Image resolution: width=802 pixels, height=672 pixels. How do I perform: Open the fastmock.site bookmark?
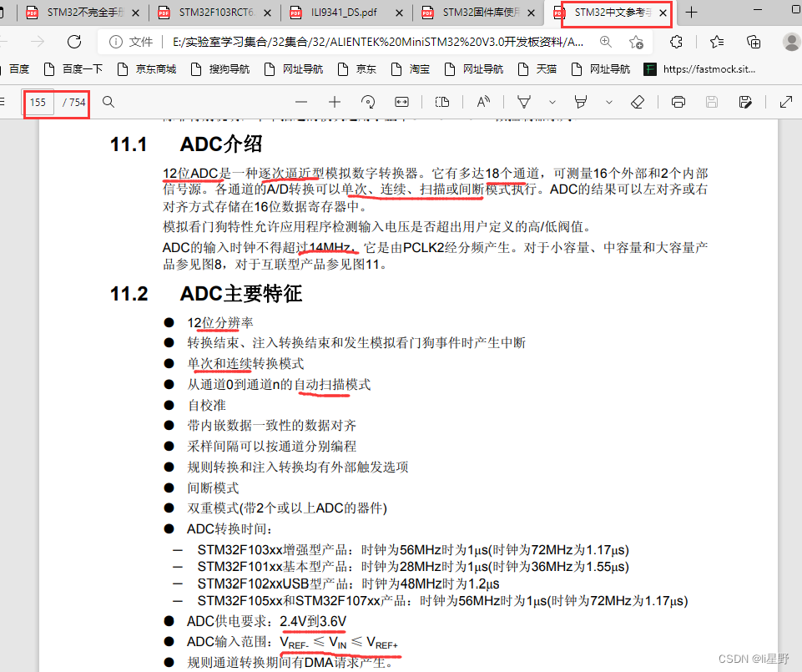(x=699, y=69)
